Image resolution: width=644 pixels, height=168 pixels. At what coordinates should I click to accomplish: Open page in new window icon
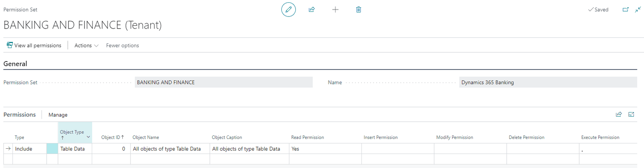coord(625,10)
